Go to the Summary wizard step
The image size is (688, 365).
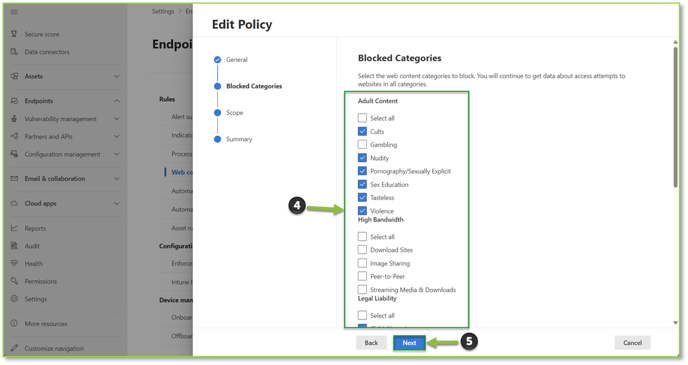coord(239,139)
